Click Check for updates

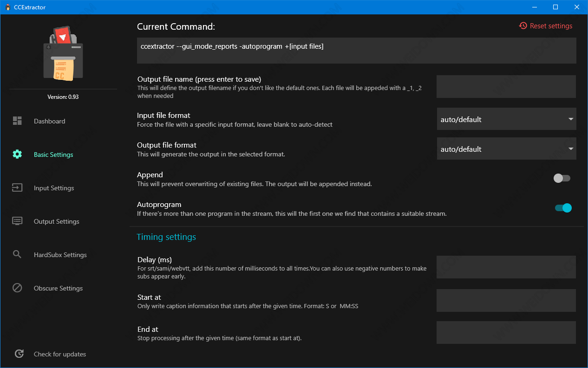60,354
